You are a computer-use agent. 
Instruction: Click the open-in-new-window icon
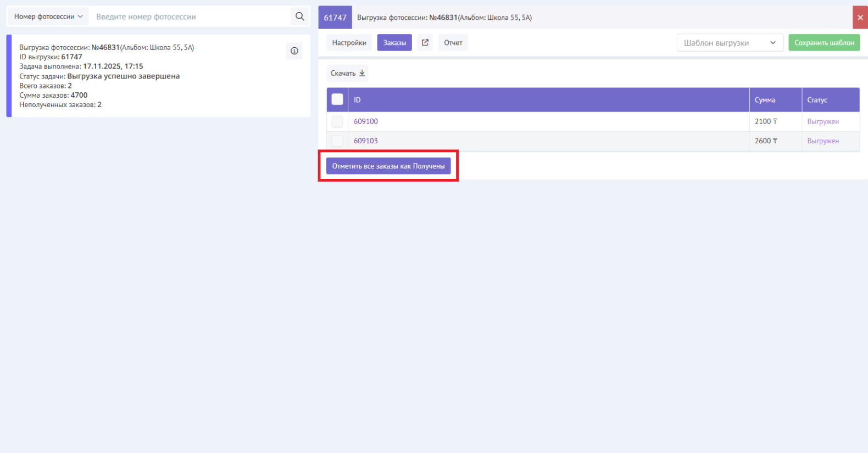425,42
